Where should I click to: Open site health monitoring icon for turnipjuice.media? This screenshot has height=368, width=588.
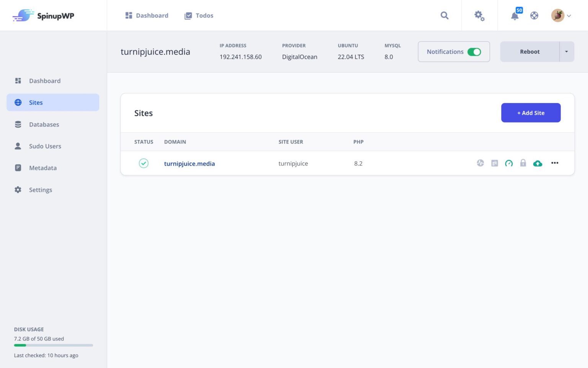point(480,163)
